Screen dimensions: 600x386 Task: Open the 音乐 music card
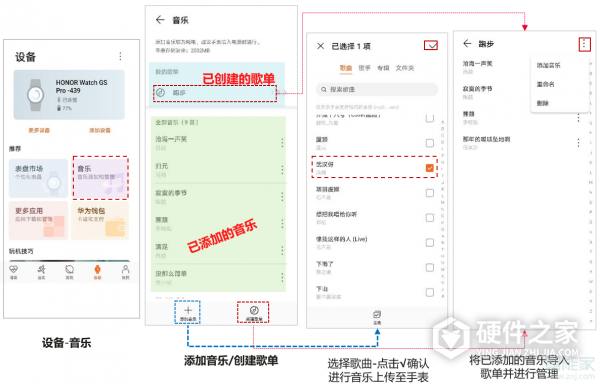click(100, 178)
